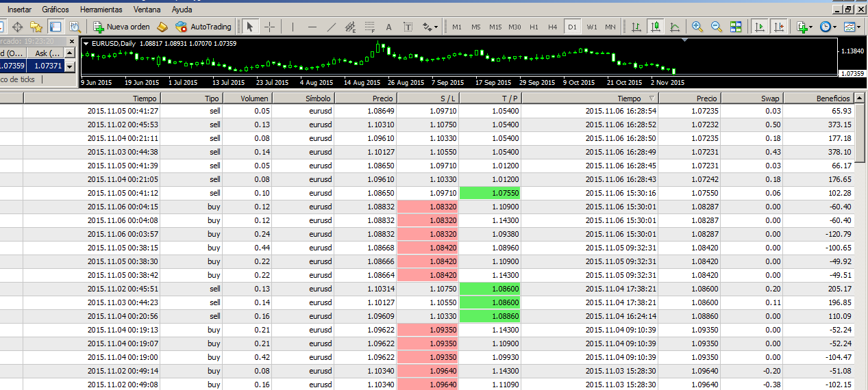Open the periodicity clock dropdown
The image size is (868, 390).
click(828, 27)
